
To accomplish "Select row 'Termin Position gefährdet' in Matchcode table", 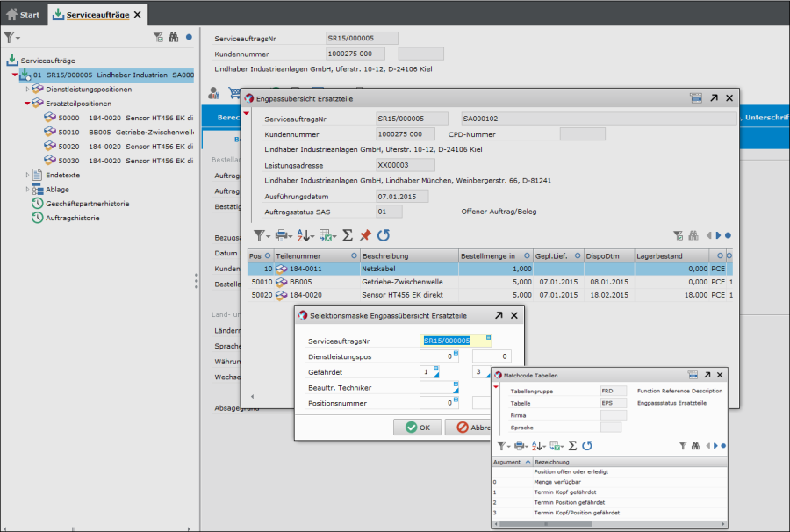I will [x=571, y=502].
